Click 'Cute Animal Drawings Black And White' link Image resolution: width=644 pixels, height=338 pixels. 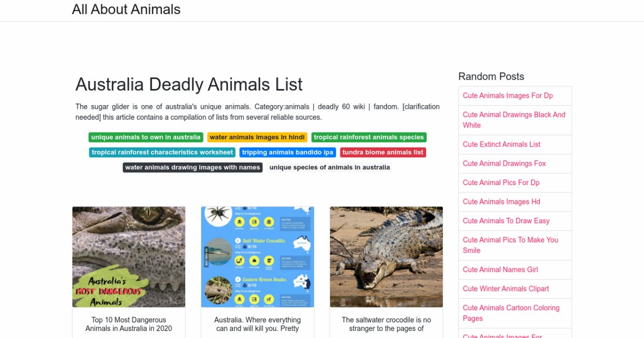(514, 120)
